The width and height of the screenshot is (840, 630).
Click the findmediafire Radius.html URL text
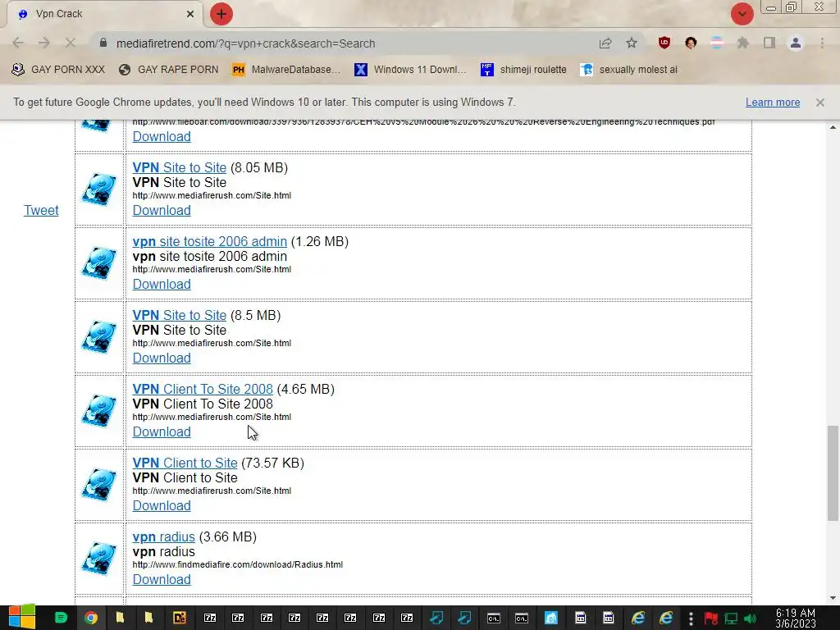pyautogui.click(x=237, y=564)
